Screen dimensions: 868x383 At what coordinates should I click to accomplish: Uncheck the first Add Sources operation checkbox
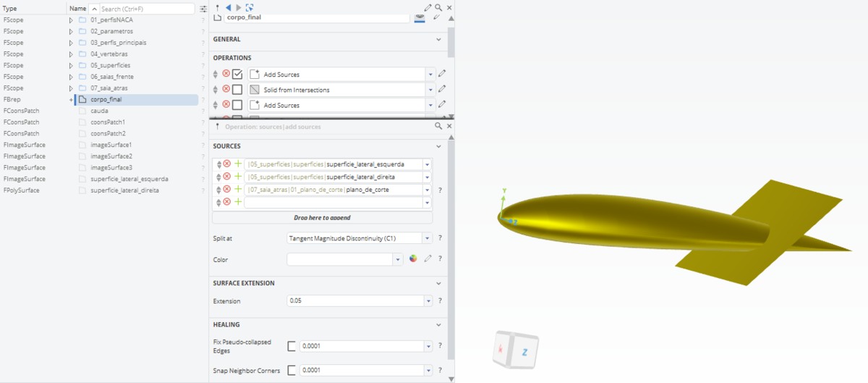[x=237, y=74]
